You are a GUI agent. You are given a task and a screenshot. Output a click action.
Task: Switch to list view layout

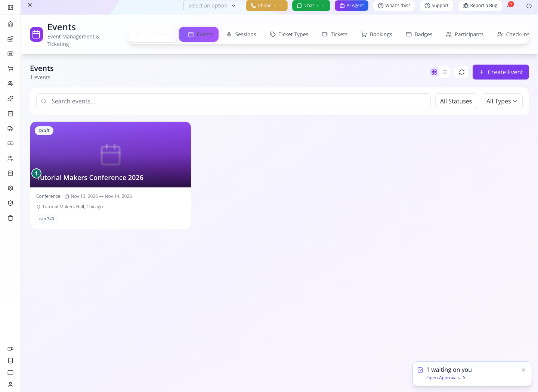tap(445, 72)
